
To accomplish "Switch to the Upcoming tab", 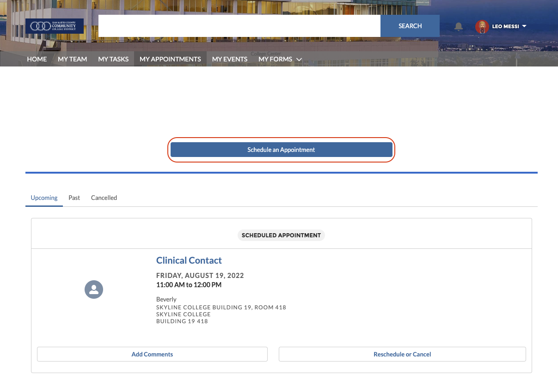I will coord(44,198).
